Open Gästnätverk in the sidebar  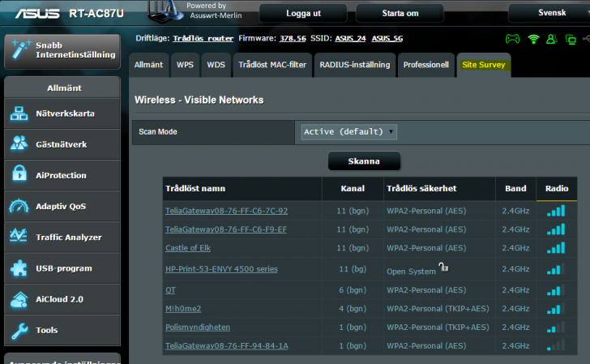point(62,144)
